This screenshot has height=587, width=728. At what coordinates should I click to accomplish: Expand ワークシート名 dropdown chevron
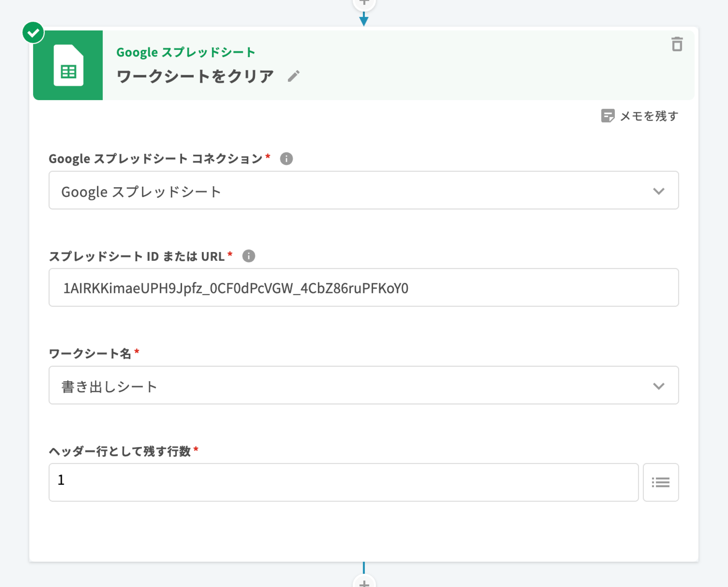658,386
